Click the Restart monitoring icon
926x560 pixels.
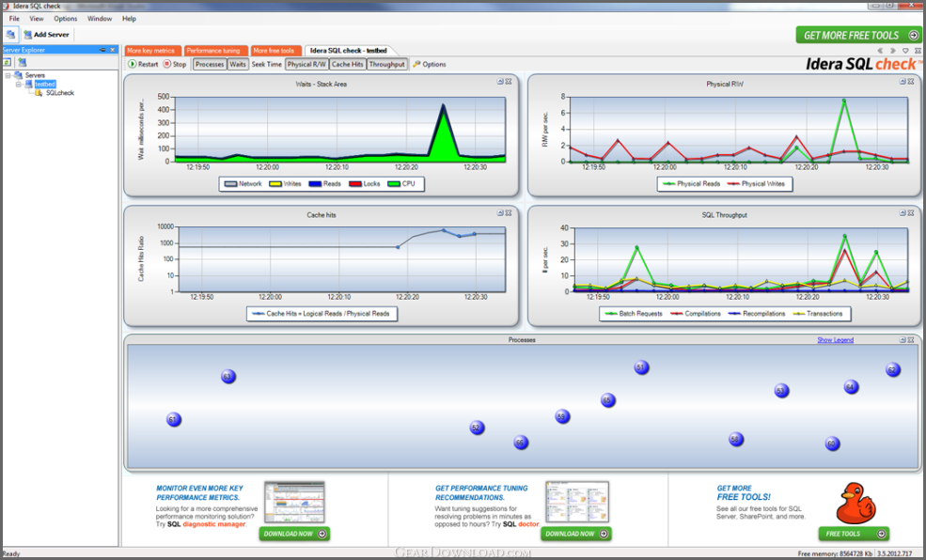point(133,65)
